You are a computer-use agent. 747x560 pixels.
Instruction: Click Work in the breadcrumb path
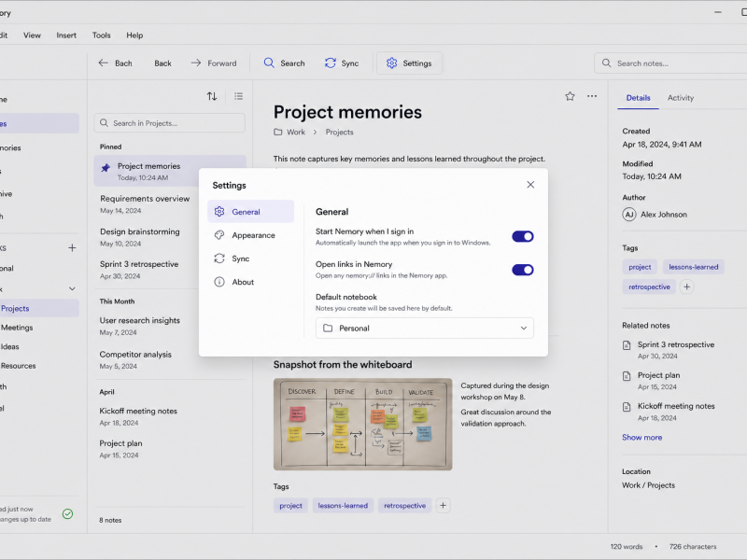coord(295,132)
